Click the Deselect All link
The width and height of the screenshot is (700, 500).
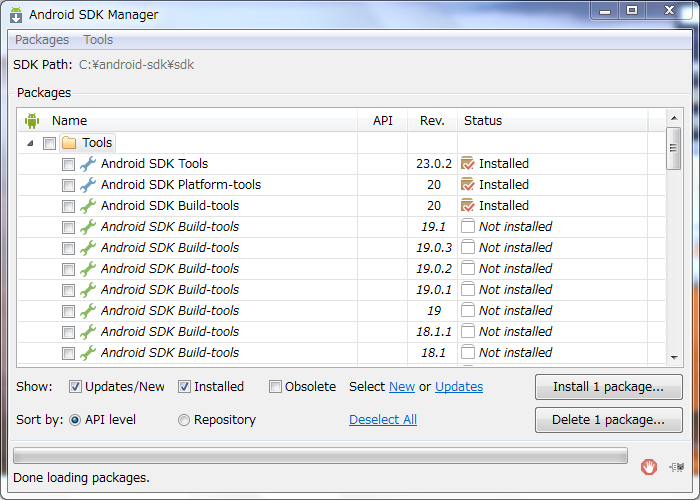coord(383,420)
